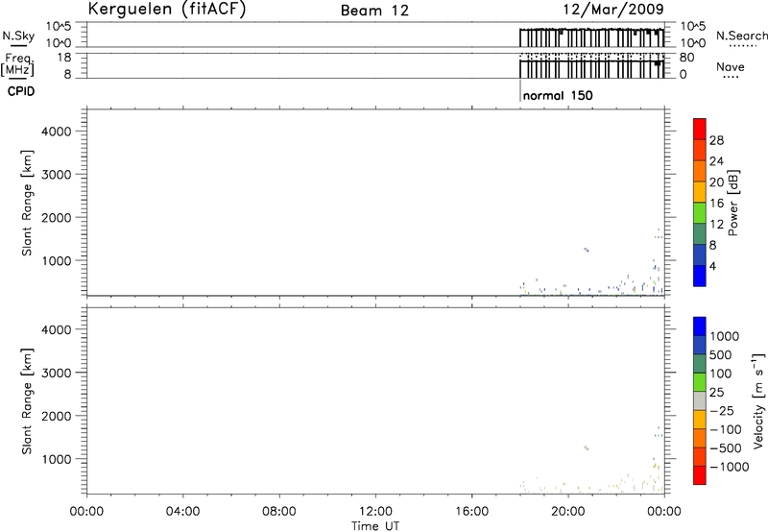Viewport: 768px width, 532px height.
Task: Click the '16:00' time tick label
Action: pyautogui.click(x=471, y=512)
